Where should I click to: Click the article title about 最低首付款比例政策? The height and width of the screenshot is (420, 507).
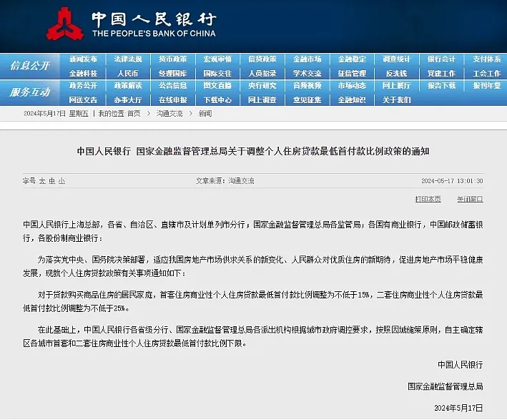tap(253, 151)
